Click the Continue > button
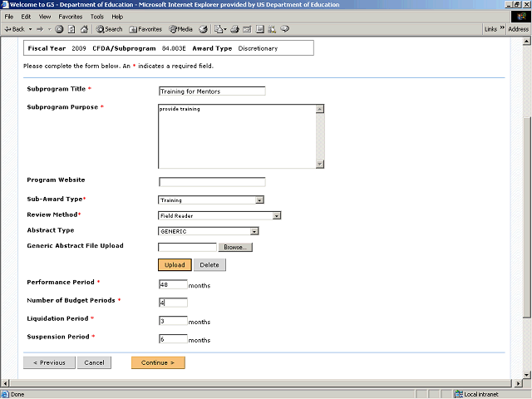Viewport: 532px width, 399px height. click(x=158, y=362)
